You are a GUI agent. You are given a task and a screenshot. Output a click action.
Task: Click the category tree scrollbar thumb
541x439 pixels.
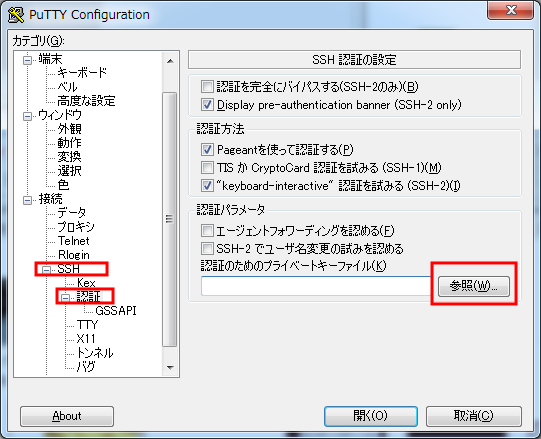tap(169, 219)
